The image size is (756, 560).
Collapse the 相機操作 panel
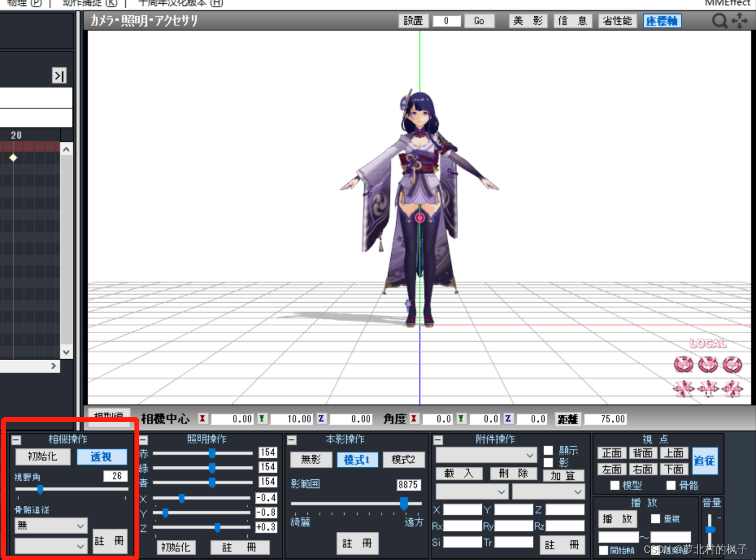point(16,440)
